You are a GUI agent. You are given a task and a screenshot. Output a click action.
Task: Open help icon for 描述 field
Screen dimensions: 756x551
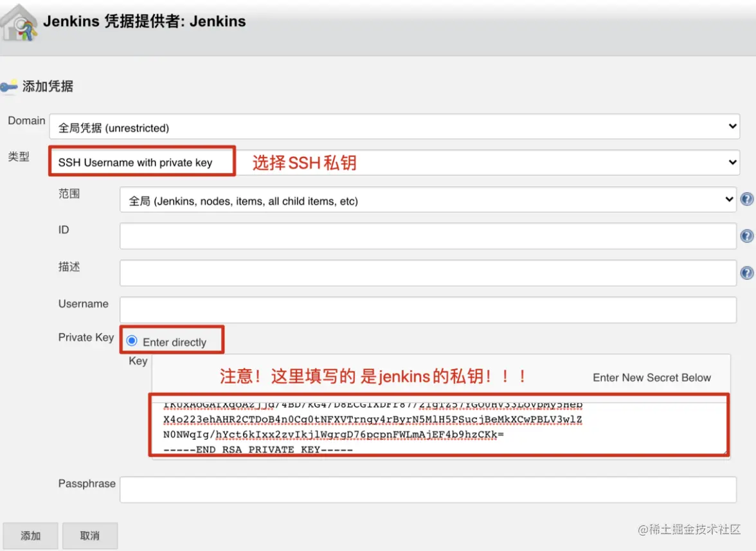(x=746, y=273)
